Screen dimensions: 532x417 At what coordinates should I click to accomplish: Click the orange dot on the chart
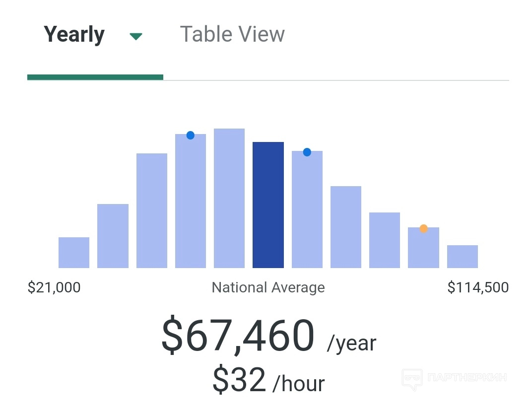coord(423,228)
